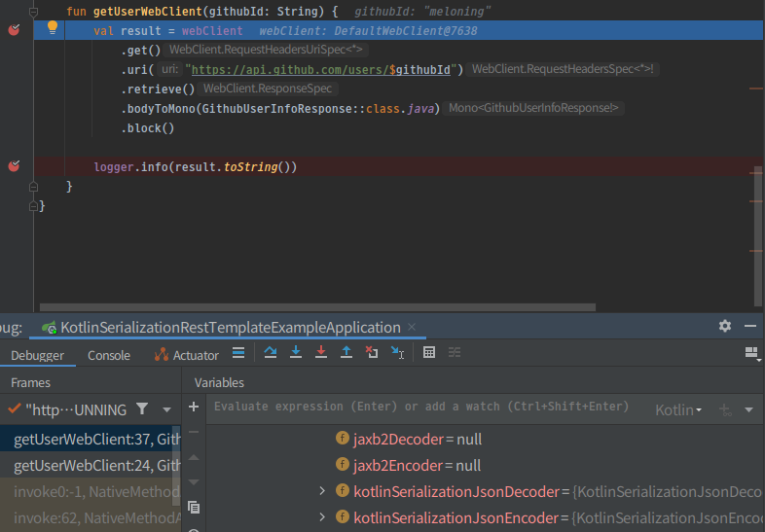The width and height of the screenshot is (765, 532).
Task: Click the add to watches icon beside Kotlin
Action: pos(725,410)
